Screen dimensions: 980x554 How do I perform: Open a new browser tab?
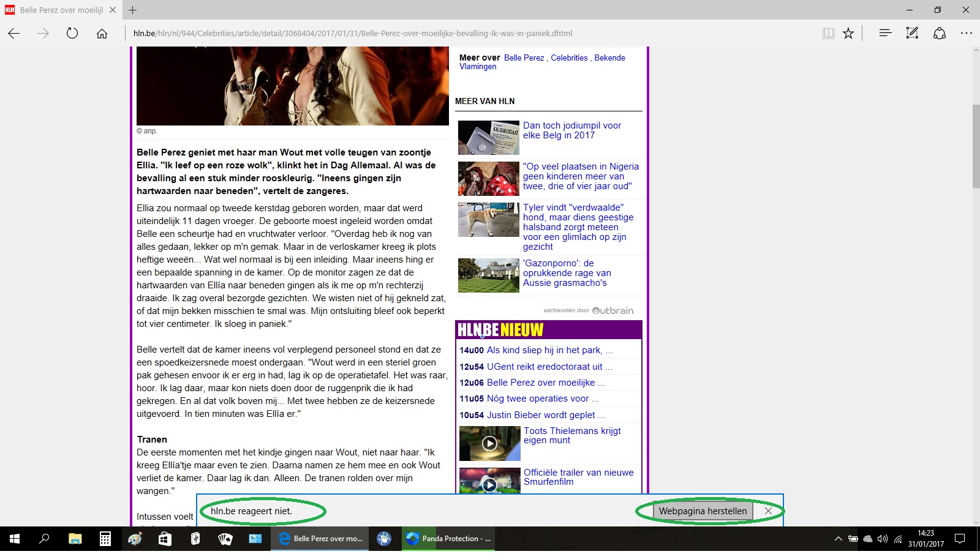(132, 10)
